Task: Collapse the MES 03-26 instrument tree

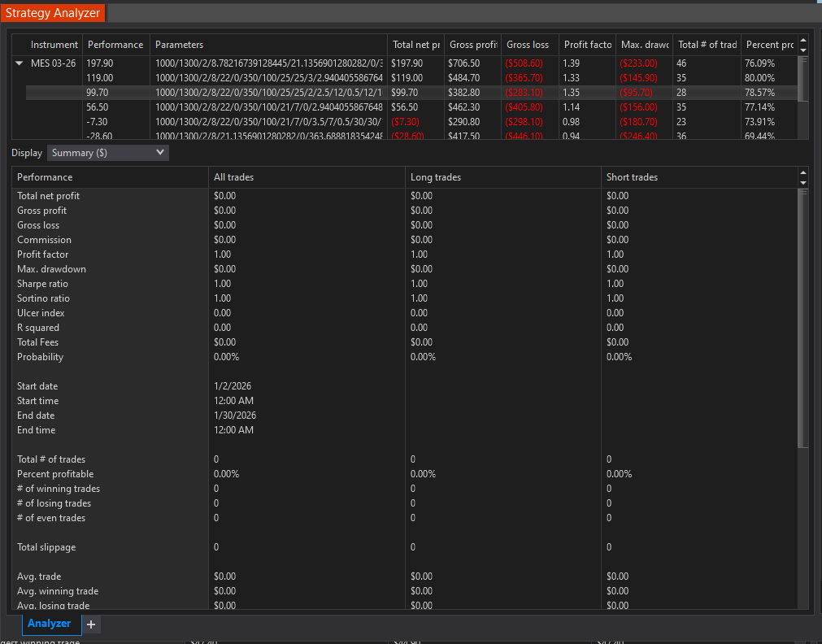Action: pyautogui.click(x=20, y=63)
